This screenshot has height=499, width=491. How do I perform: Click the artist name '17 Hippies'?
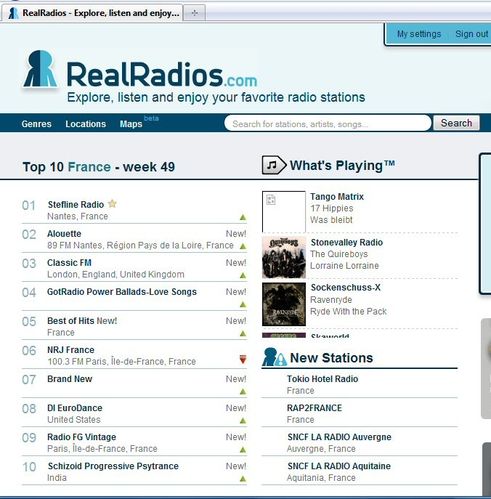[332, 208]
